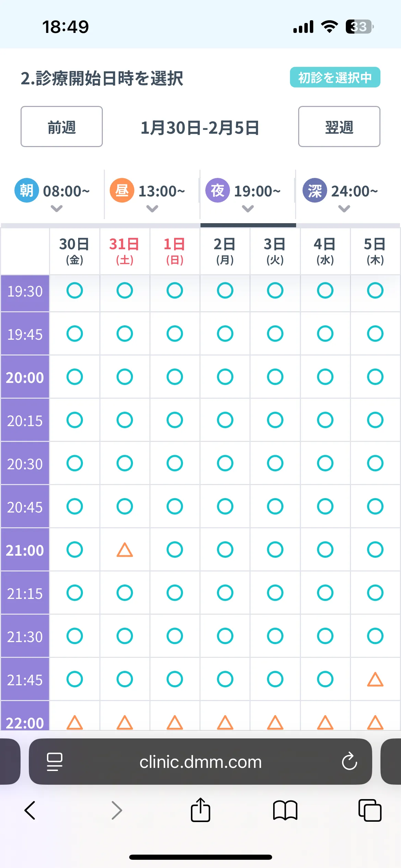Expand the chevron under daytime 13:00~
401x868 pixels.
pos(152,208)
